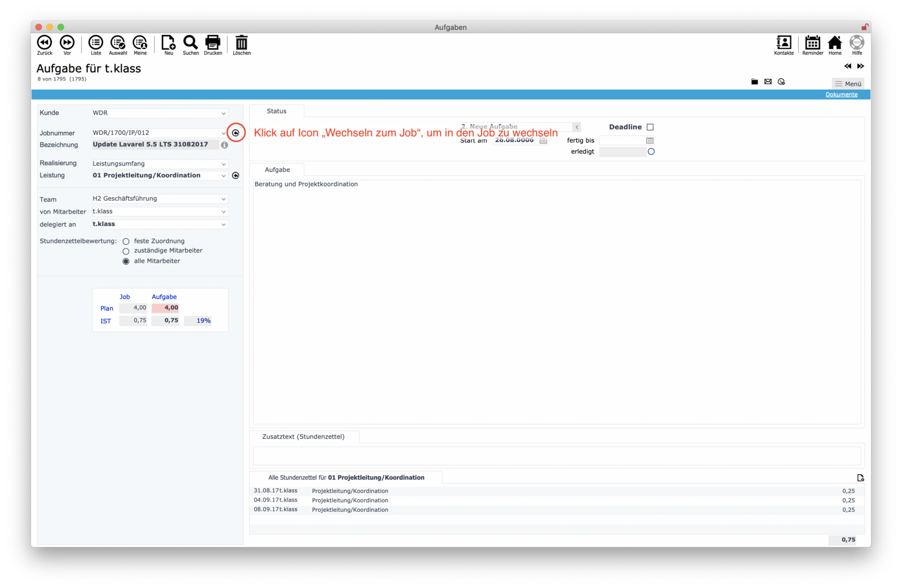
Task: Click the Zurück back navigation icon
Action: [x=45, y=43]
